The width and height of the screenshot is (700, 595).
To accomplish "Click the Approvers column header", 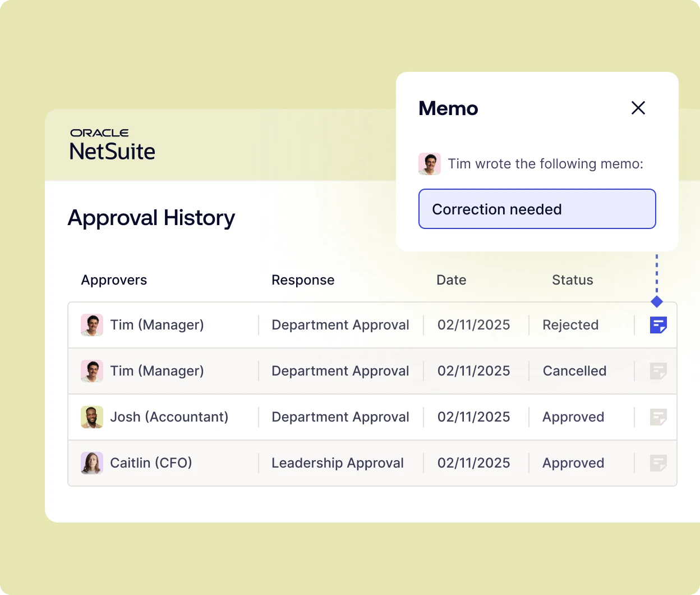I will coord(114,280).
